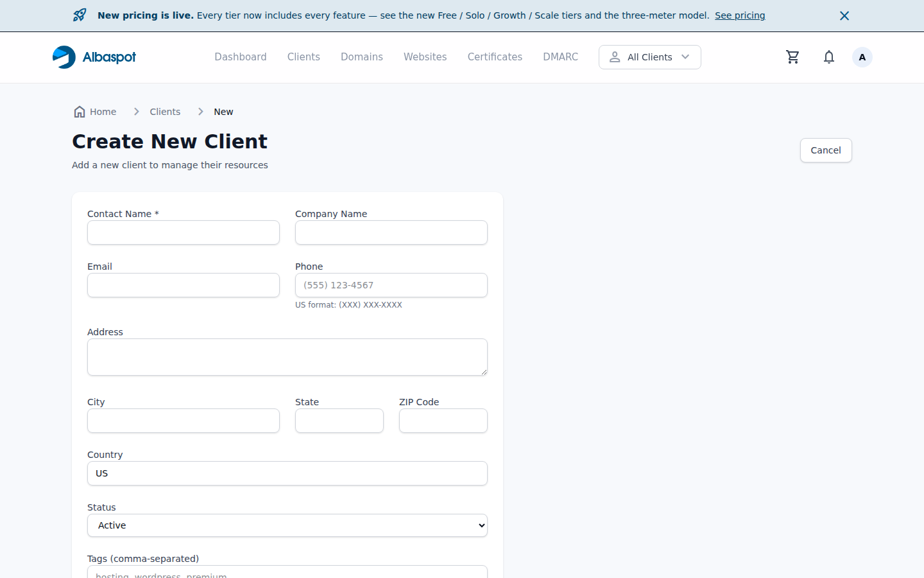The image size is (924, 578).
Task: Click the Address text area
Action: click(x=287, y=357)
